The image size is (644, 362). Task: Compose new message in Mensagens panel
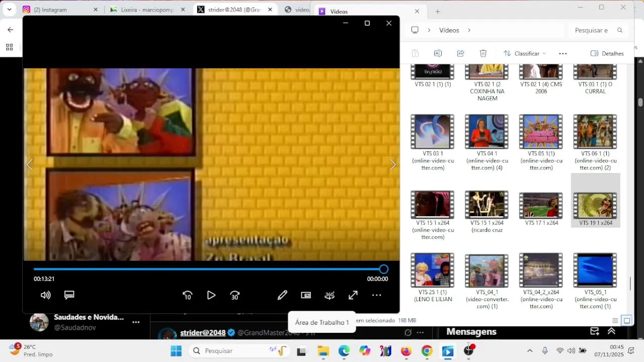pyautogui.click(x=595, y=331)
